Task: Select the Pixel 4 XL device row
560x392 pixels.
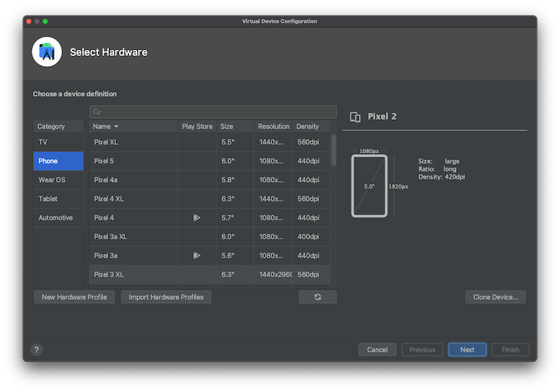Action: [x=209, y=199]
